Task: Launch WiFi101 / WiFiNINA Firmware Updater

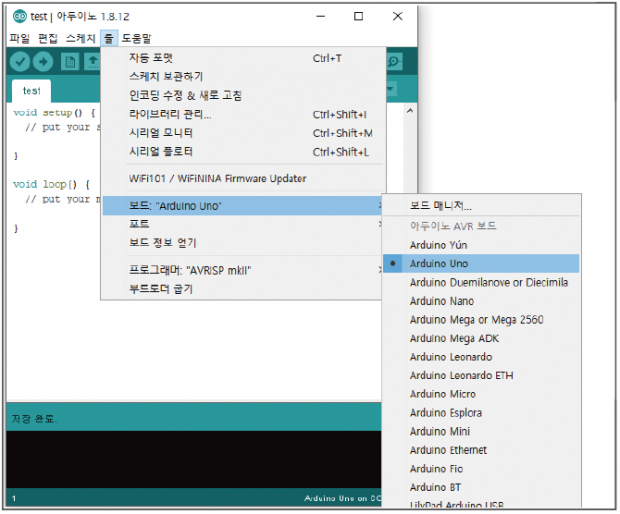Action: pyautogui.click(x=217, y=179)
